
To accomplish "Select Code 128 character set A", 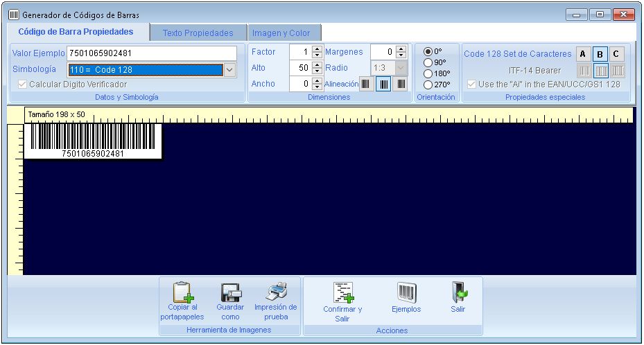I will tap(583, 54).
